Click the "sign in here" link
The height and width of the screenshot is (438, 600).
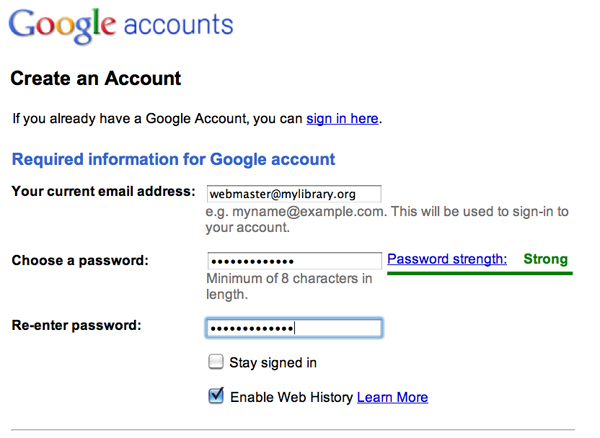[342, 119]
